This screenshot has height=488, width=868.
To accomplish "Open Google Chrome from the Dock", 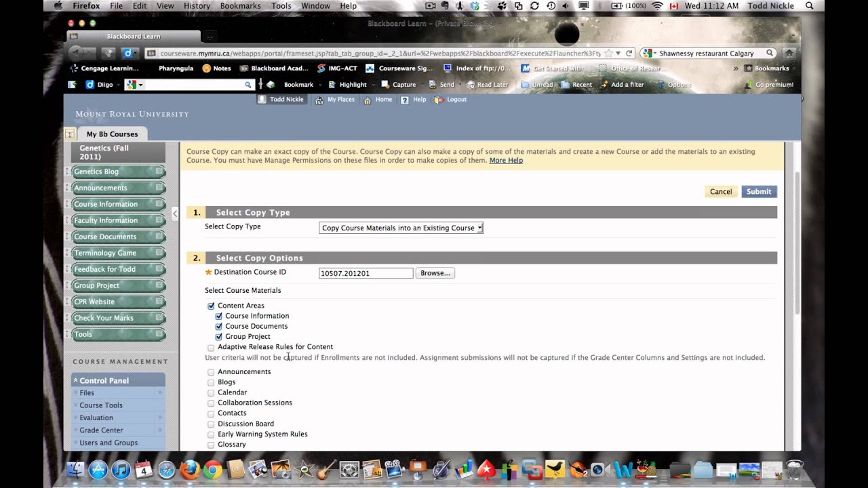I will pyautogui.click(x=213, y=469).
